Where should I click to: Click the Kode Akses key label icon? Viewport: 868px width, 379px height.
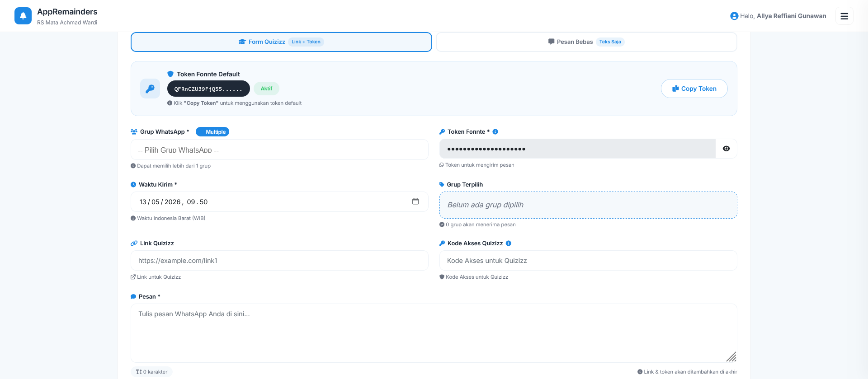click(442, 243)
